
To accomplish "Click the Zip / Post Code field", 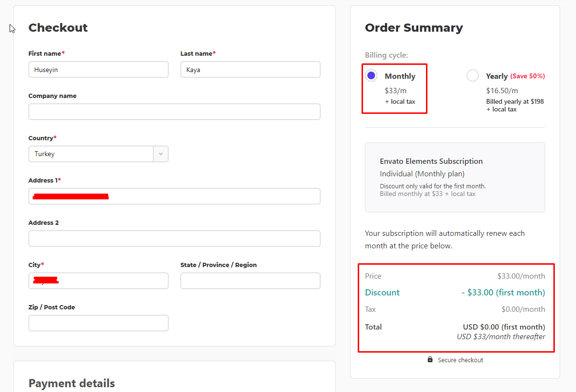I will pyautogui.click(x=98, y=323).
